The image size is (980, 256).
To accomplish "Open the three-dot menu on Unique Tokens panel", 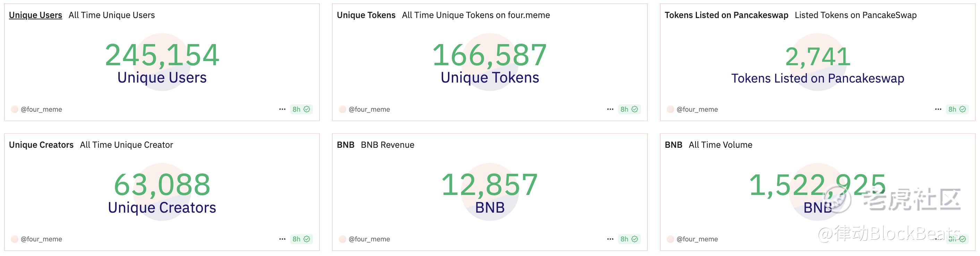I will click(x=610, y=109).
